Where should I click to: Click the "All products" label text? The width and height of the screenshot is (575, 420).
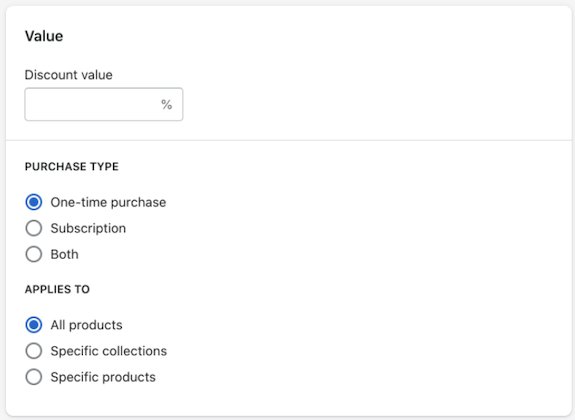pos(87,325)
